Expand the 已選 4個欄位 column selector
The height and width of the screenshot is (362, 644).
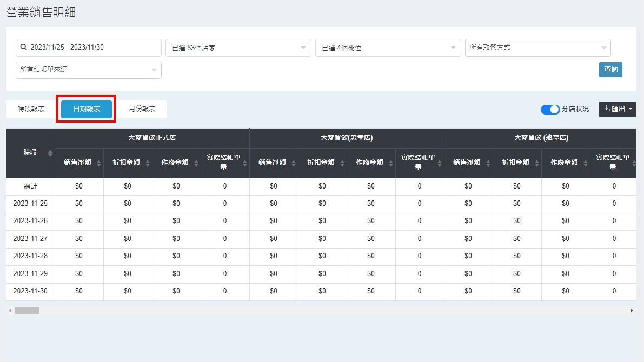[x=388, y=48]
